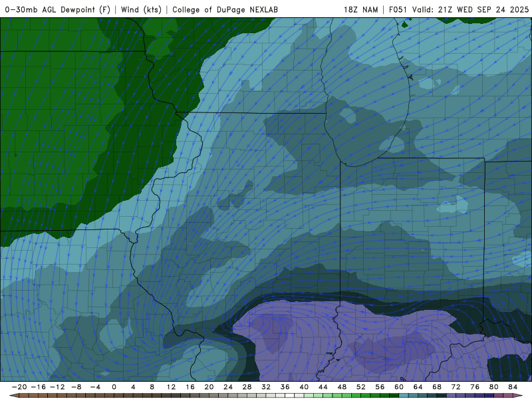Click the '44' legend value
Screen dimensions: 532x399
point(323,387)
